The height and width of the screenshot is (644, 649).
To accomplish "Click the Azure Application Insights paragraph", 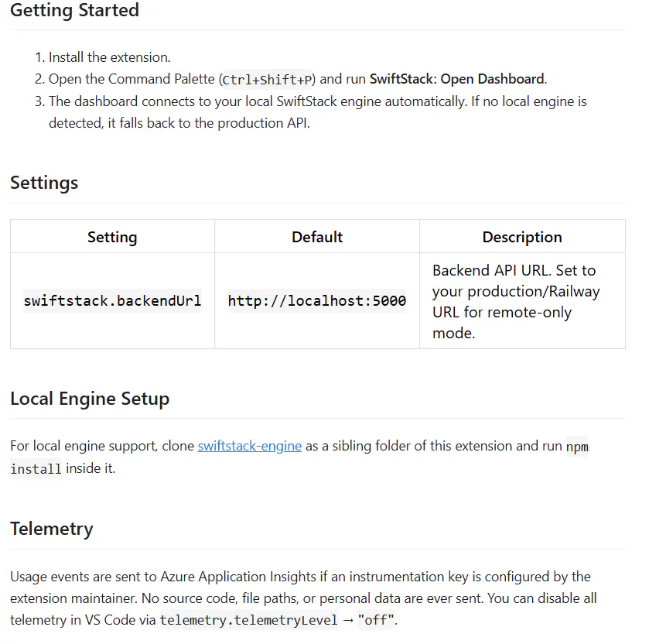I will coord(303,598).
